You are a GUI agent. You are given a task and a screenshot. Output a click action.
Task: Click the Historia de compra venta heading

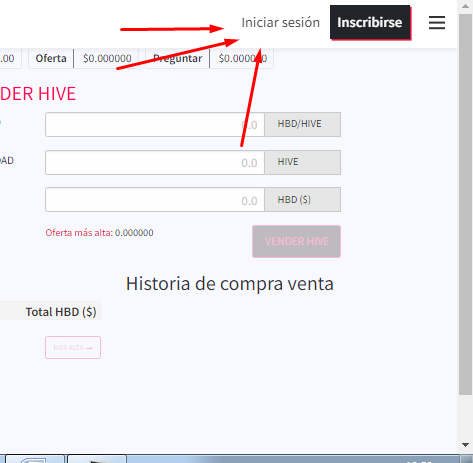pyautogui.click(x=230, y=284)
